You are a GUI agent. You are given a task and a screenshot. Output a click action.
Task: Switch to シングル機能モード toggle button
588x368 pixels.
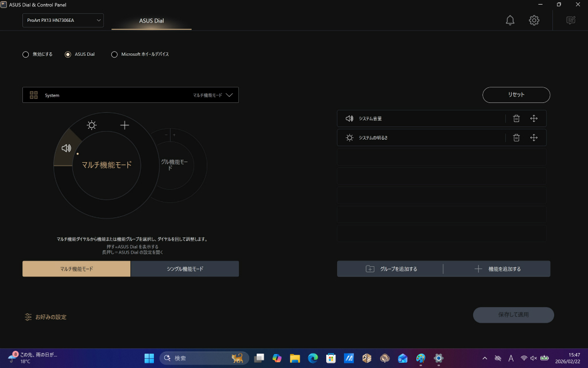(x=185, y=269)
